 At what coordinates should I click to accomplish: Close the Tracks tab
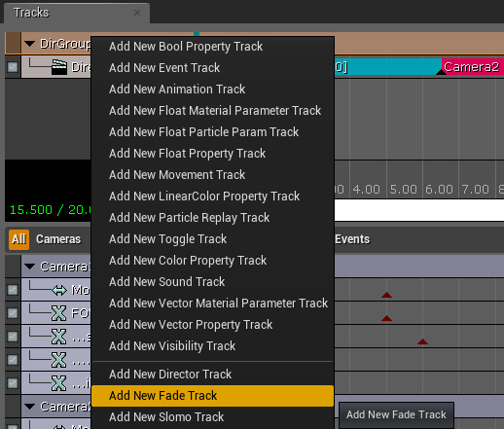(x=137, y=13)
